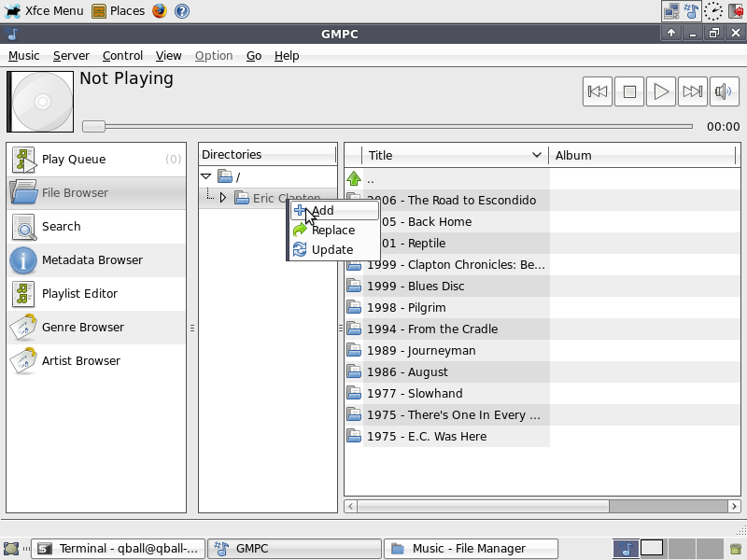Click the Album column header

(642, 155)
